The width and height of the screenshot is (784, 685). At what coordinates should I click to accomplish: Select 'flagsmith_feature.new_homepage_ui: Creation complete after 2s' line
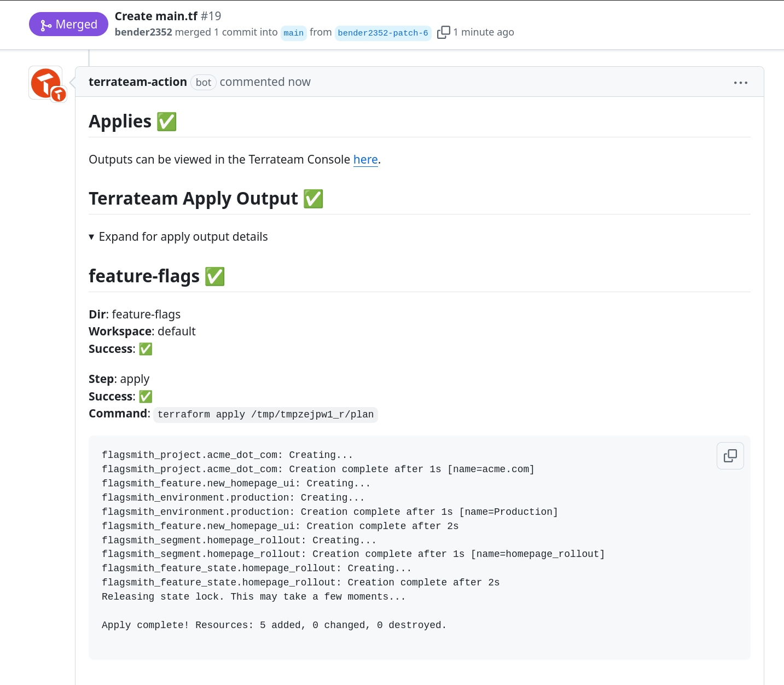click(x=280, y=526)
